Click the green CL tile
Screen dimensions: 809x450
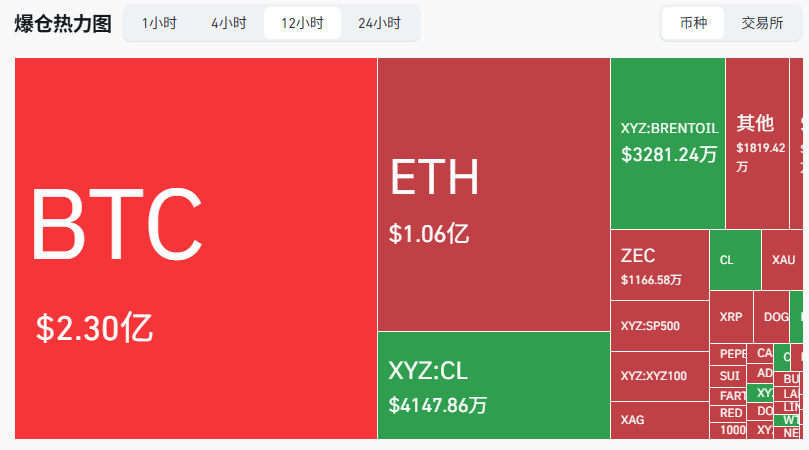coord(735,260)
